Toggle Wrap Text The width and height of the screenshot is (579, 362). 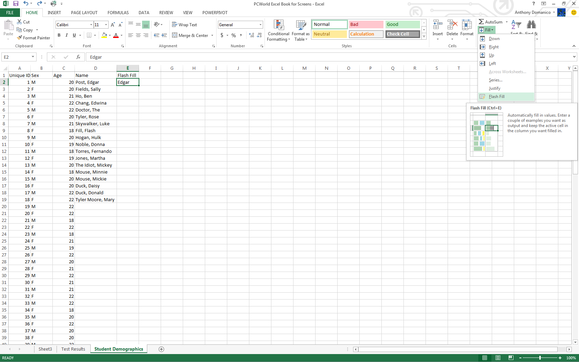coord(185,25)
